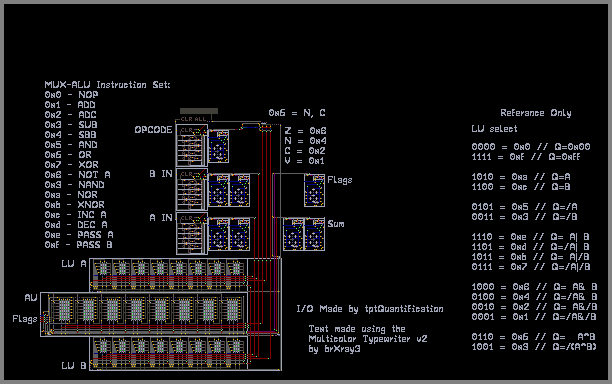612x384 pixels.
Task: Select the leftmost LU A multiplexer cell
Action: point(103,274)
